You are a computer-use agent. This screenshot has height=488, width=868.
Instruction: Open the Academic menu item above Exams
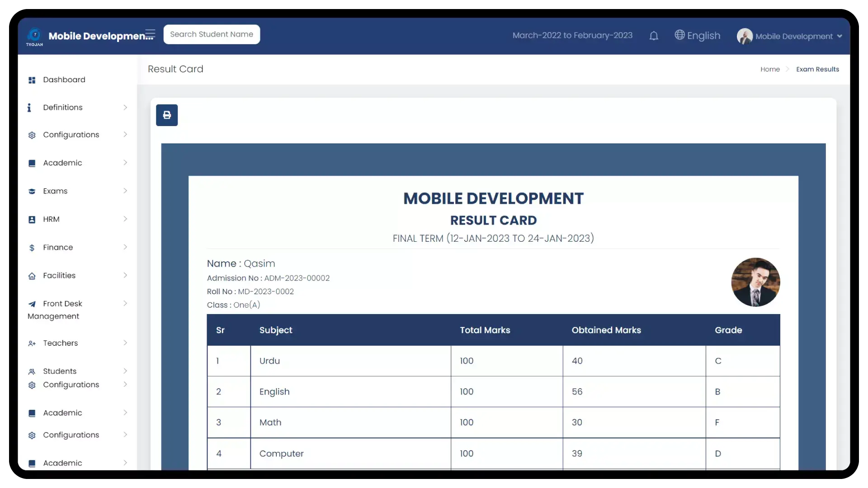click(x=77, y=163)
